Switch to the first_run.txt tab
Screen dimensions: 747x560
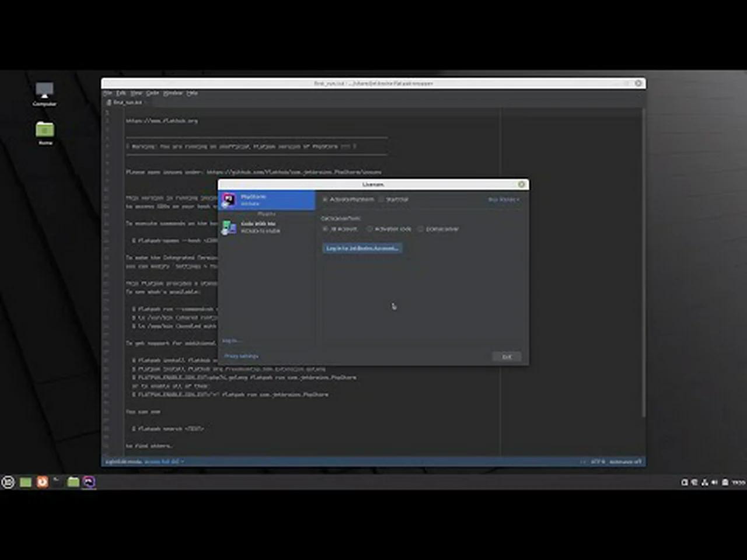(126, 101)
